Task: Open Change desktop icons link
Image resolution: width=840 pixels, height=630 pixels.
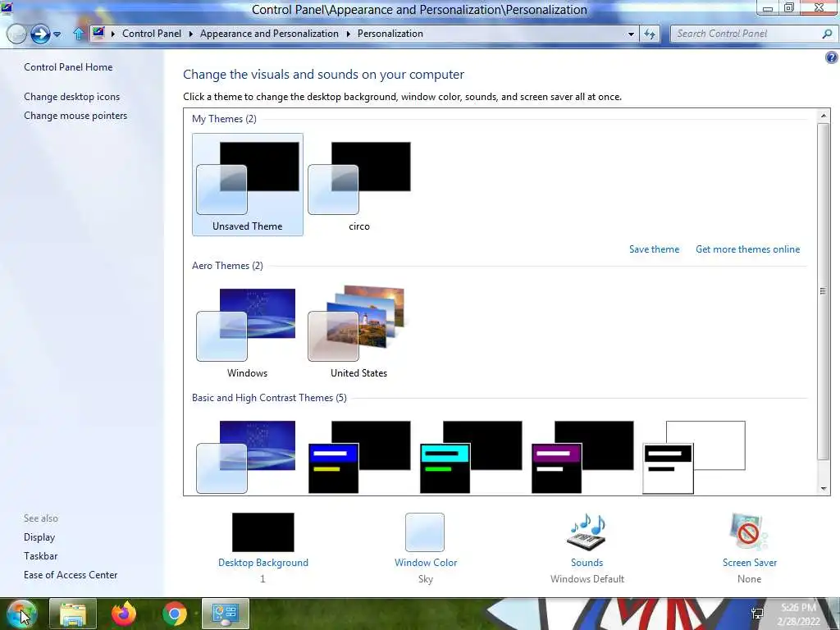Action: [72, 97]
